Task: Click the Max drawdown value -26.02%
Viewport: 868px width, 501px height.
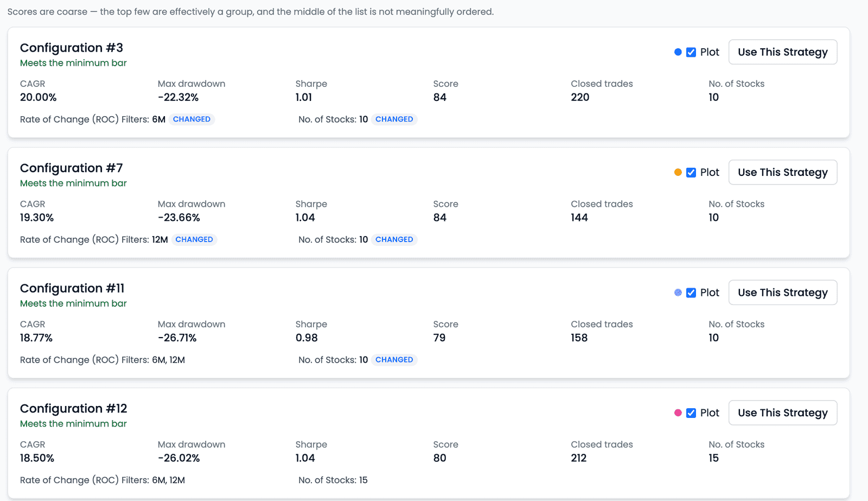Action: 179,458
